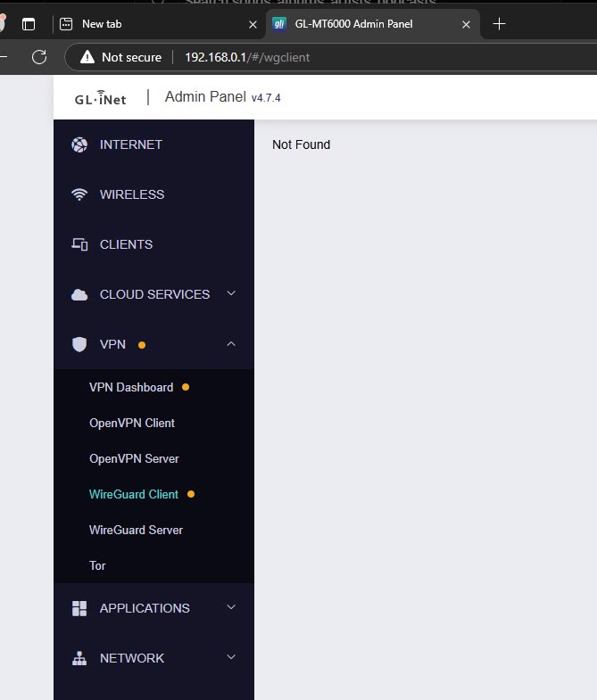597x700 pixels.
Task: Click the Internet globe icon in sidebar
Action: [79, 144]
